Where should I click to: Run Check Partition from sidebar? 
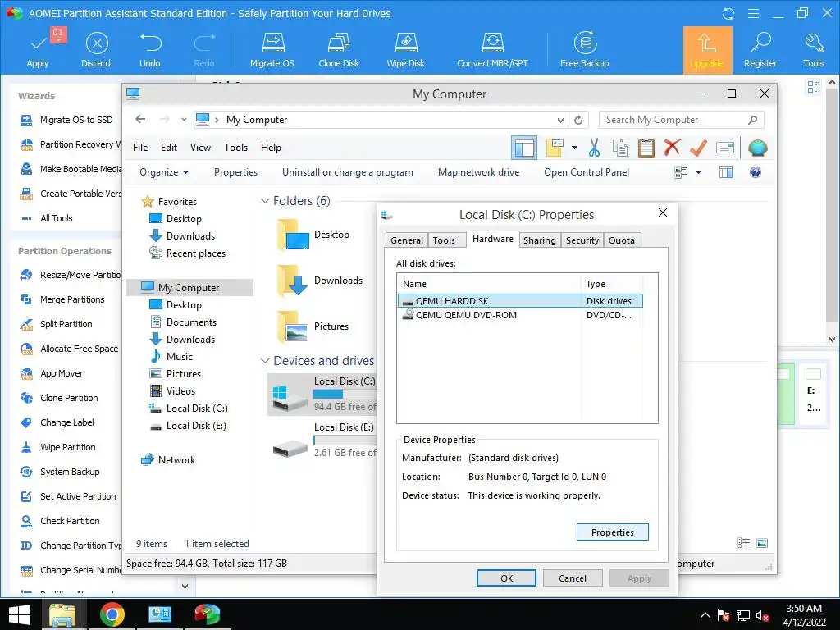[59, 521]
